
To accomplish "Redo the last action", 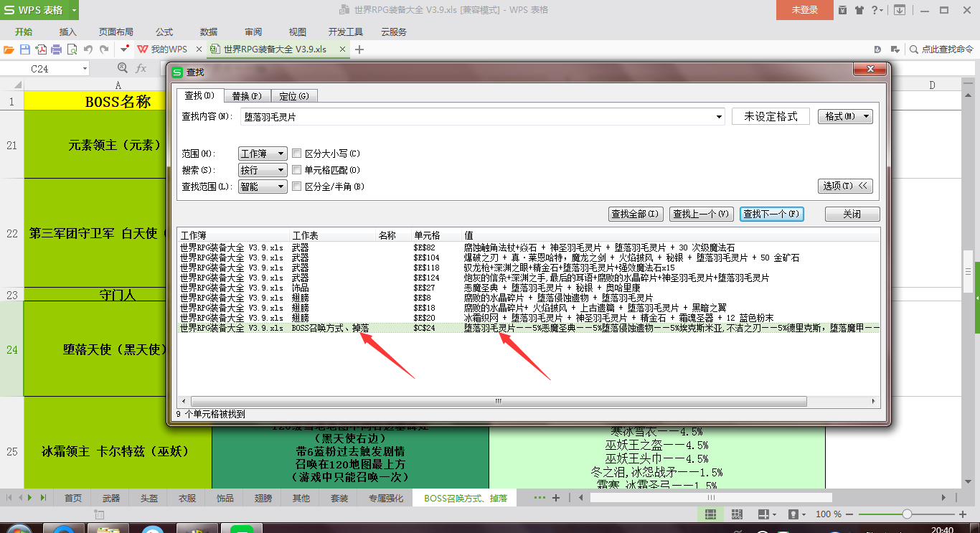I will point(104,49).
